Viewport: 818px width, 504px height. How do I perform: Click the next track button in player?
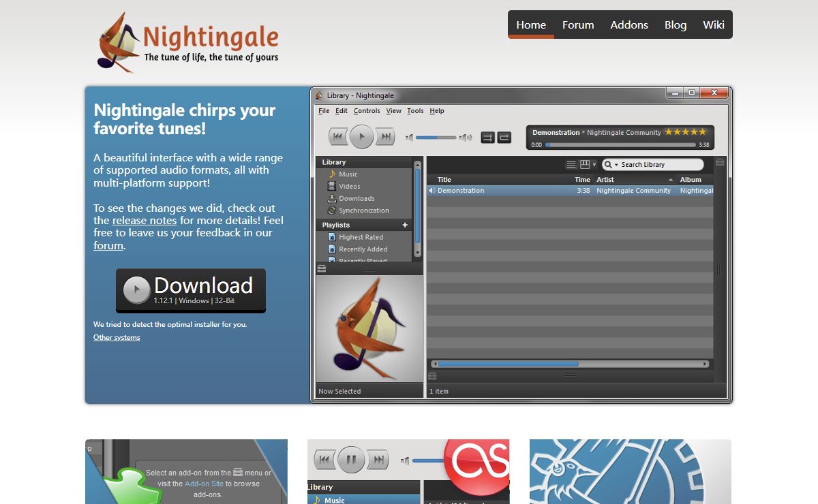[386, 137]
